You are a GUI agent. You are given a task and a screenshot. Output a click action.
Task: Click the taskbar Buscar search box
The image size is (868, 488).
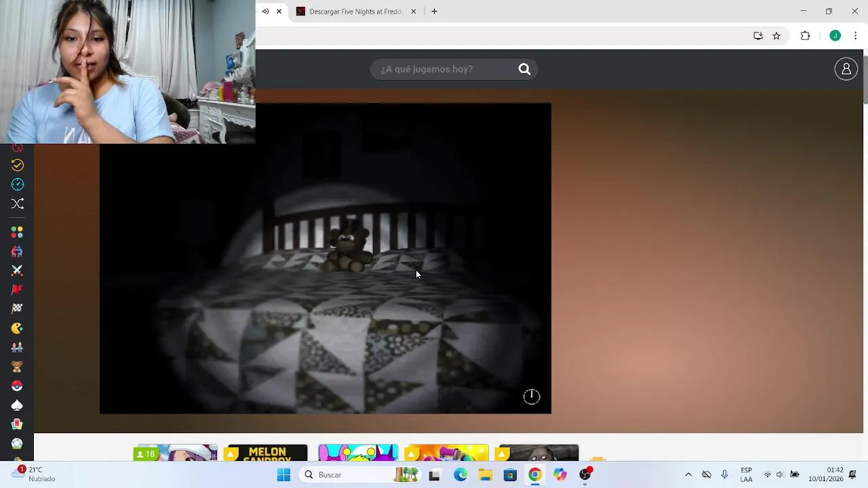pyautogui.click(x=359, y=475)
